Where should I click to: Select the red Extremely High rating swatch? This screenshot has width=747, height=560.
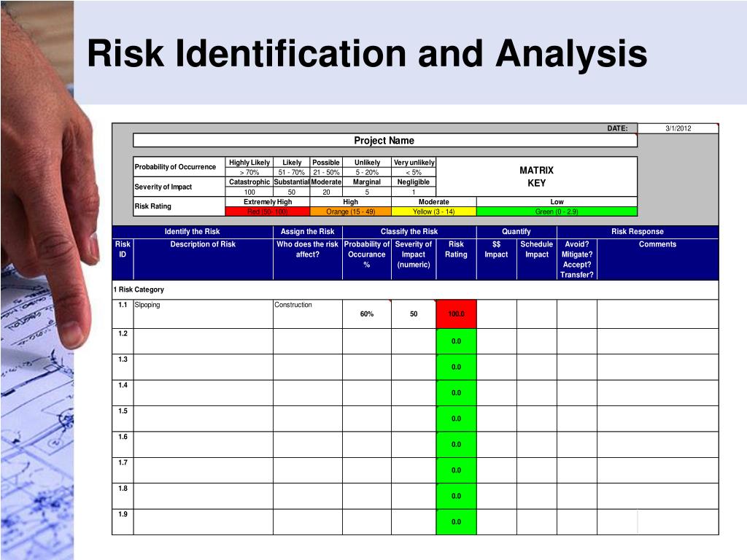(267, 211)
